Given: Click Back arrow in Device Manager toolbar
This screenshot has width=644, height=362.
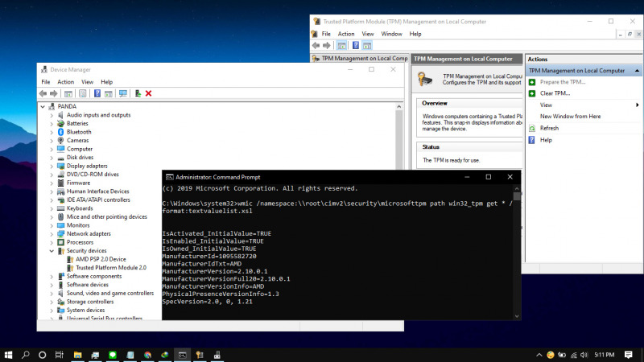Looking at the screenshot, I should (43, 93).
